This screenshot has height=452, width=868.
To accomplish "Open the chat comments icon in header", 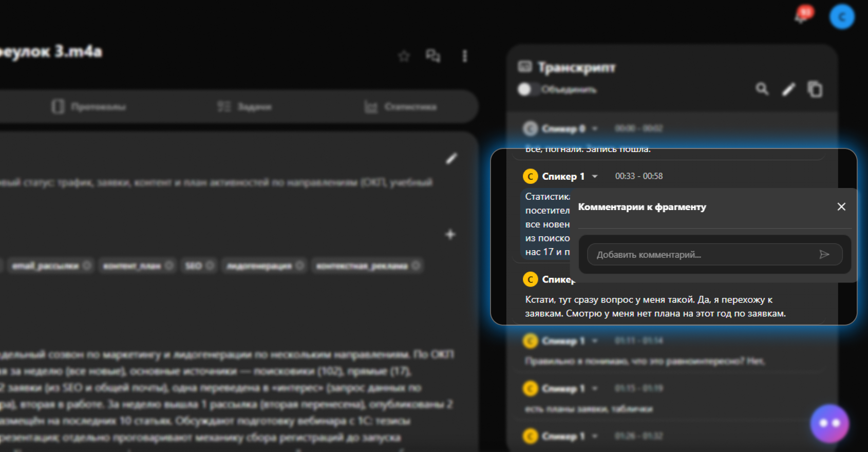I will 433,56.
